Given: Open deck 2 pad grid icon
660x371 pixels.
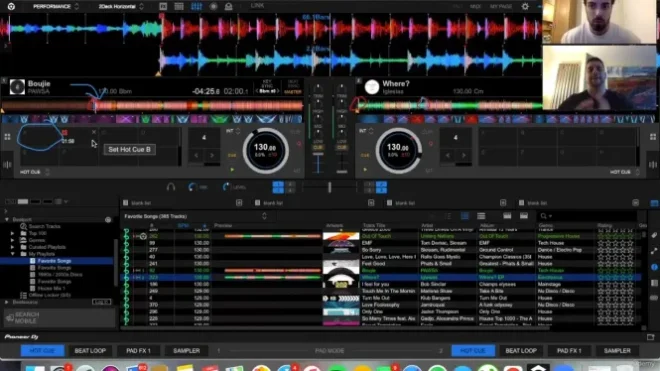Looking at the screenshot, I should pyautogui.click(x=653, y=137).
